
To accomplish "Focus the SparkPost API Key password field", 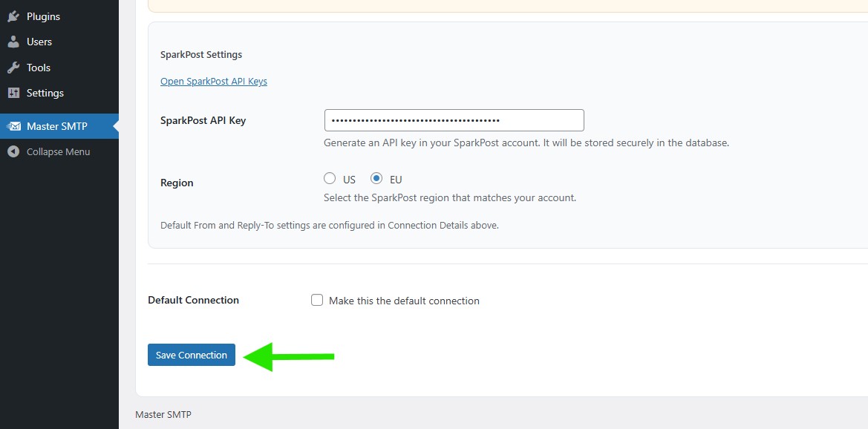I will (x=454, y=120).
